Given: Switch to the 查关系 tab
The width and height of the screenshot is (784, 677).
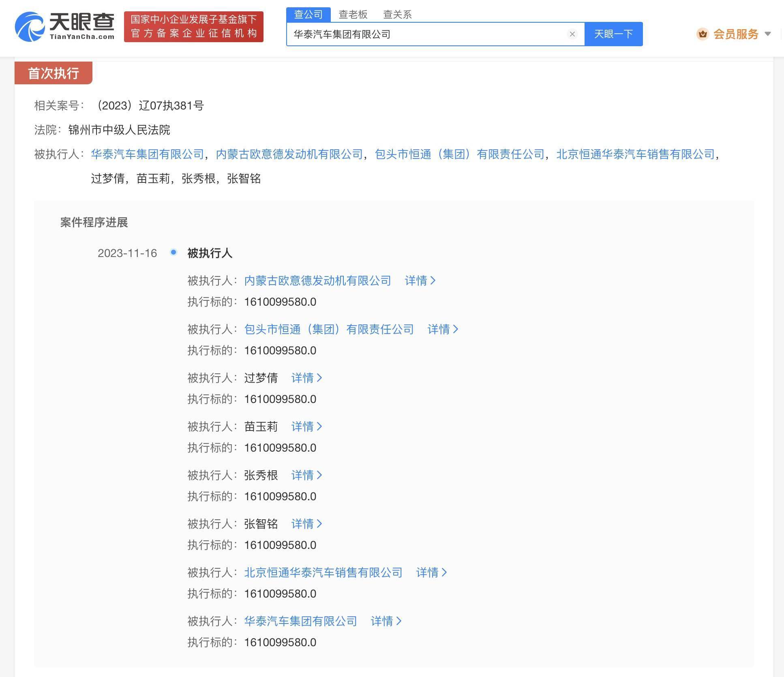Looking at the screenshot, I should tap(397, 15).
